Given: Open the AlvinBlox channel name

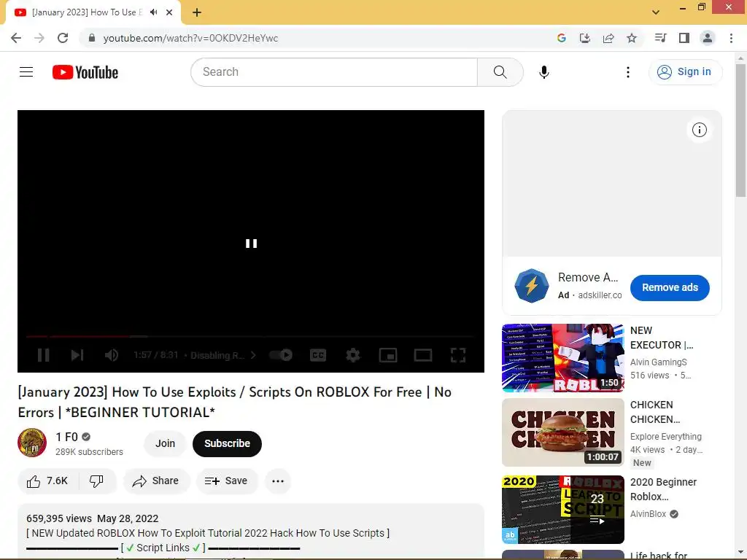Looking at the screenshot, I should [x=648, y=514].
